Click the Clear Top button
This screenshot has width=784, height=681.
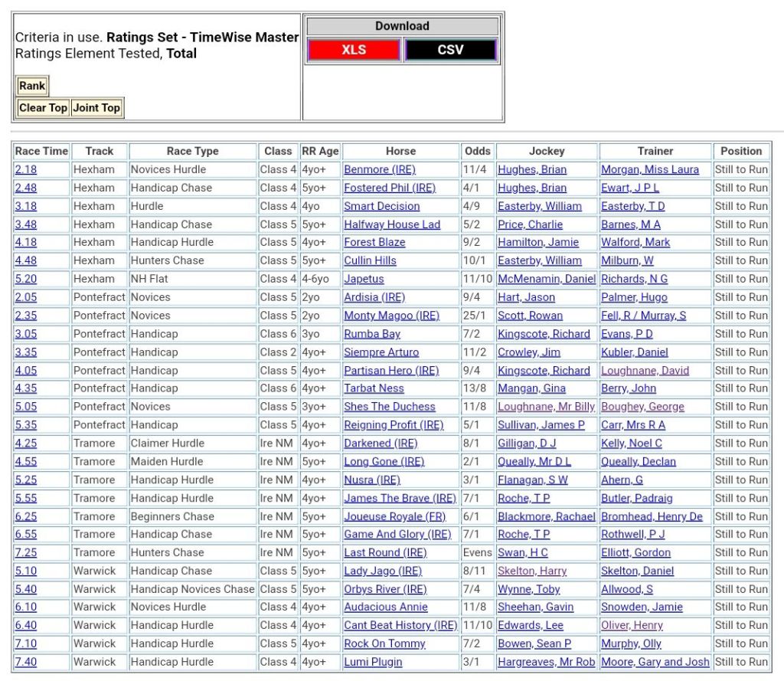tap(43, 108)
